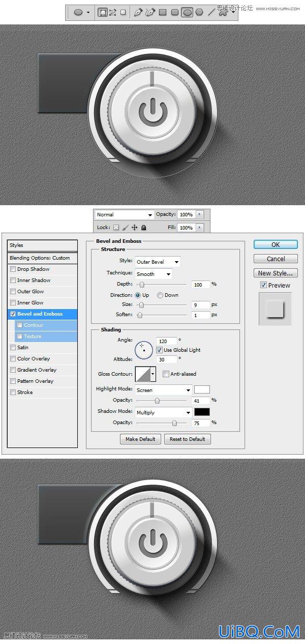
Task: Select Fill Pixels mode icon
Action: 123,12
